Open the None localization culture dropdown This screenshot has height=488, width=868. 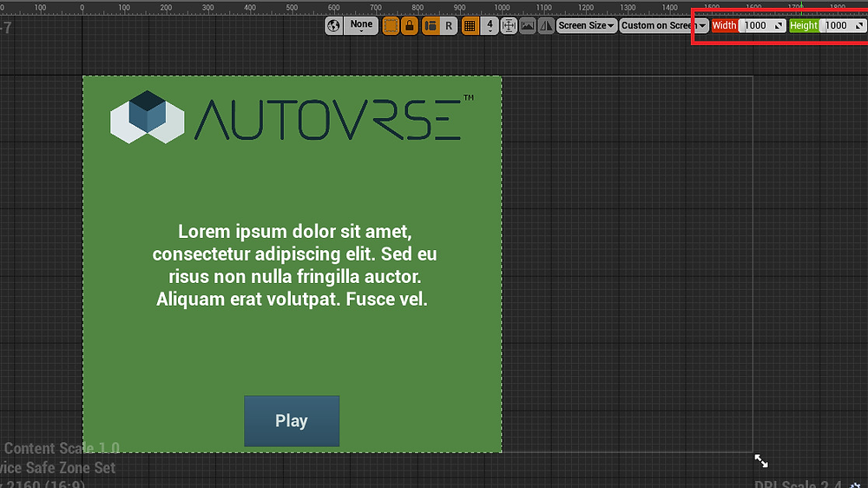coord(361,25)
